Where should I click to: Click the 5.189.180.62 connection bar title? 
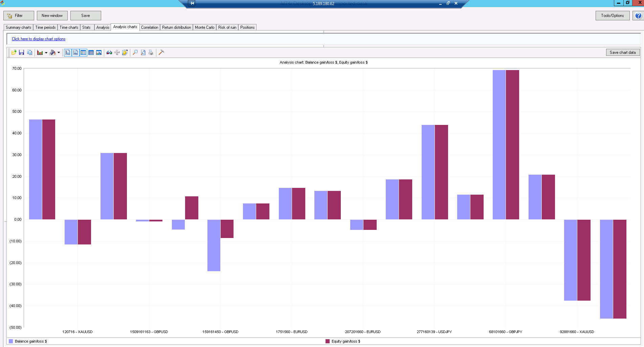click(x=324, y=4)
